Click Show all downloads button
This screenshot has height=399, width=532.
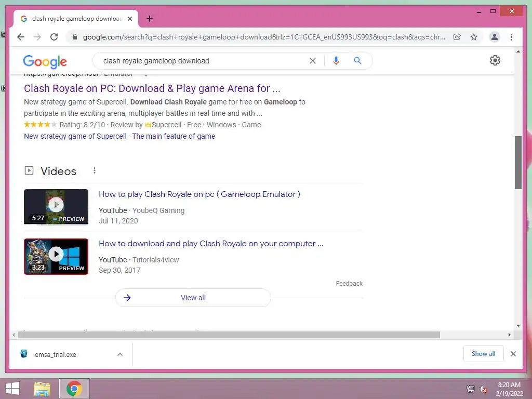click(483, 354)
